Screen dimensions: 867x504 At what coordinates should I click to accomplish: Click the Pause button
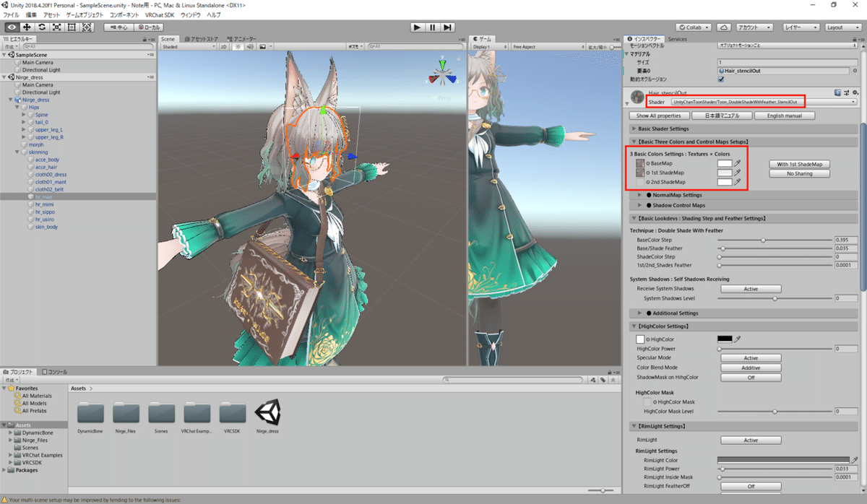(x=432, y=27)
